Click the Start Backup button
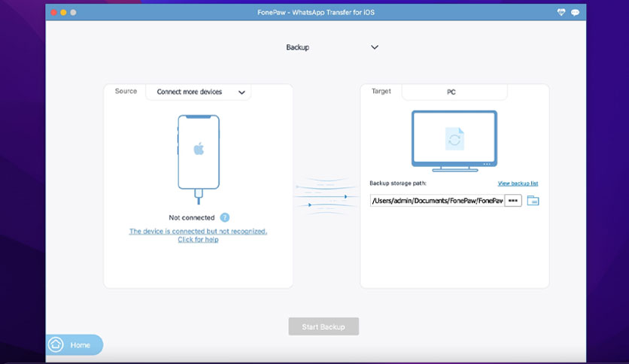Viewport: 629px width, 364px height. point(324,326)
